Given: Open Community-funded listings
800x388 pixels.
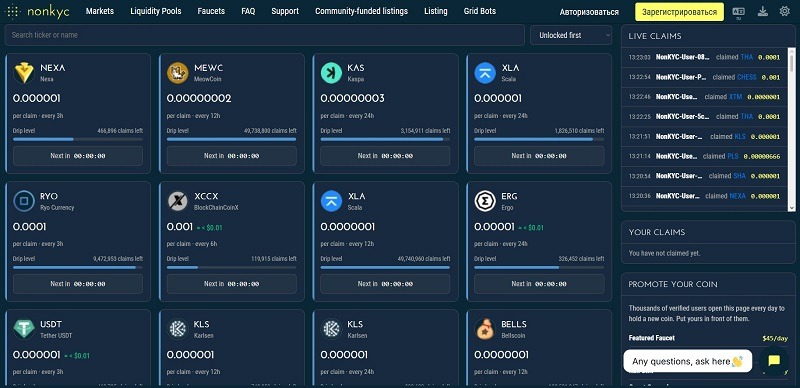Looking at the screenshot, I should (361, 11).
